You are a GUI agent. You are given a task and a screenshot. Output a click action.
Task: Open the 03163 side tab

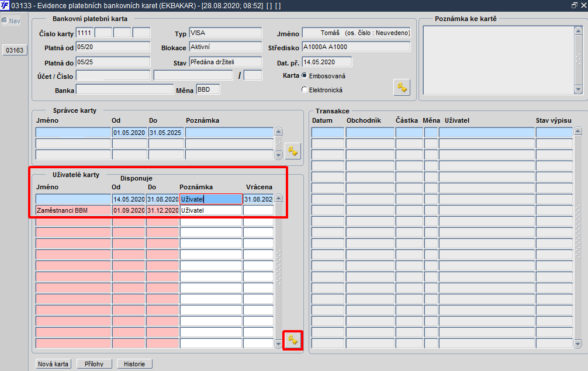15,50
